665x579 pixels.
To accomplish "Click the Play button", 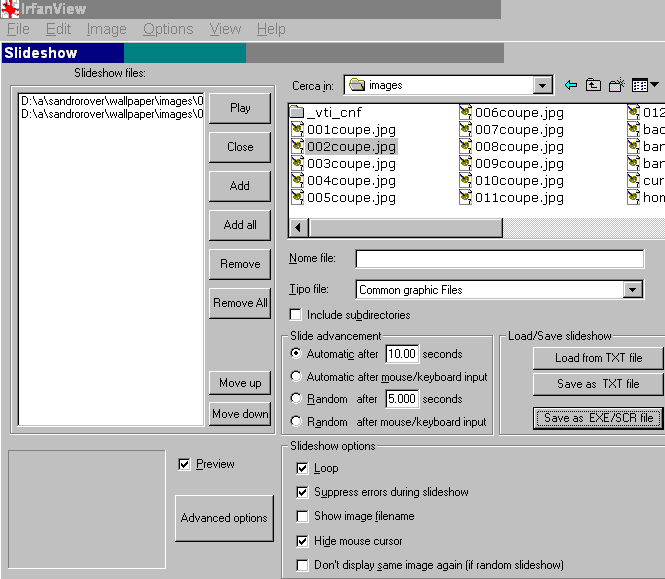I will pos(240,108).
